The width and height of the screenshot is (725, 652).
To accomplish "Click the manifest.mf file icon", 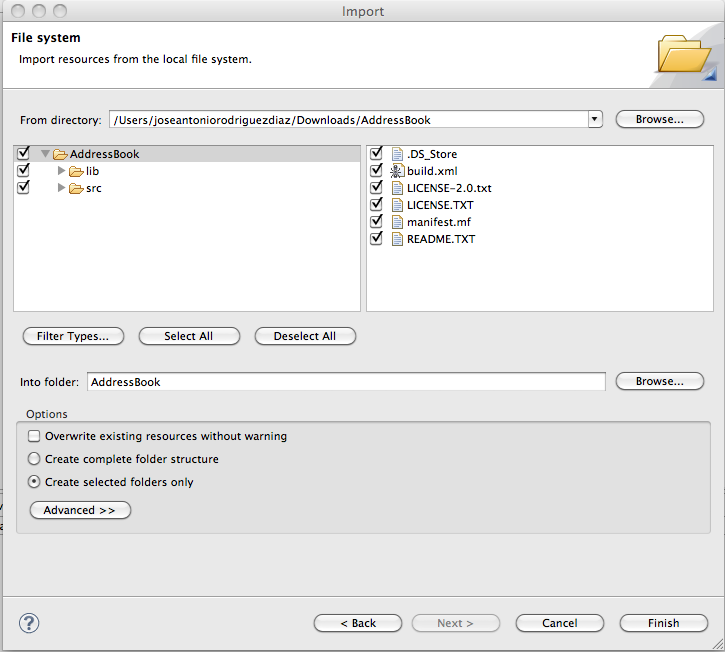I will coord(397,222).
